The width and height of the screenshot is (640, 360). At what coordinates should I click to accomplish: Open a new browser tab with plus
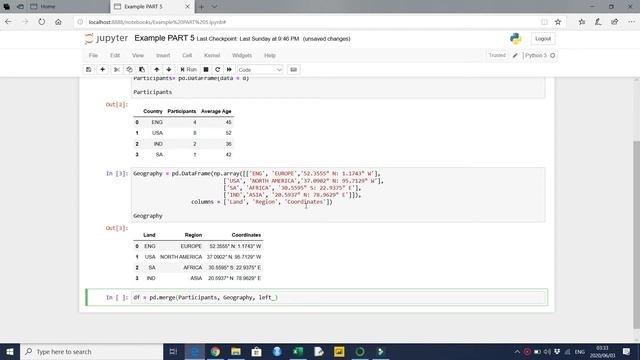click(201, 7)
